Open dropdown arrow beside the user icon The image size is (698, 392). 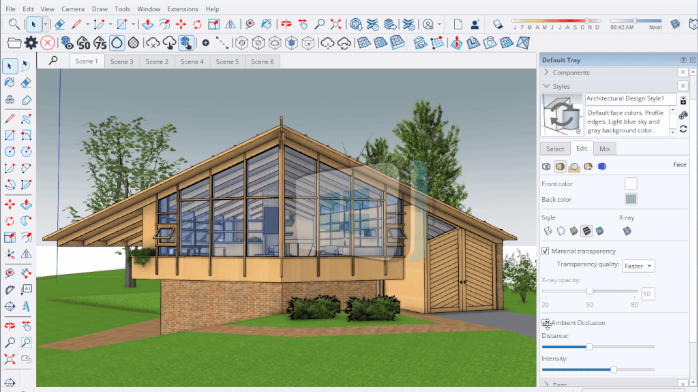coord(439,24)
